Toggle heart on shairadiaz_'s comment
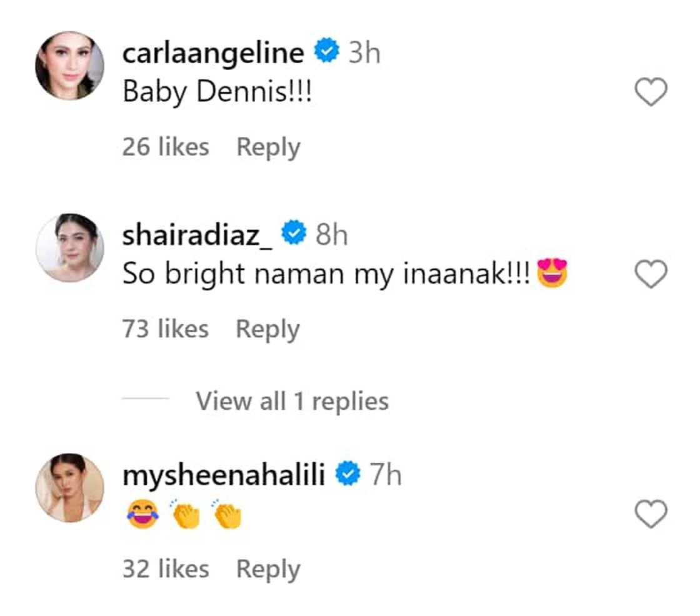The image size is (700, 616). tap(651, 275)
